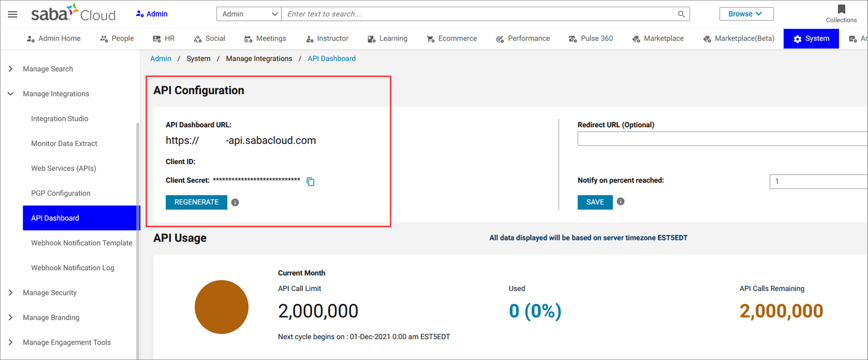The height and width of the screenshot is (360, 868).
Task: Click the Marketplace(Beta) tab icon
Action: (707, 39)
